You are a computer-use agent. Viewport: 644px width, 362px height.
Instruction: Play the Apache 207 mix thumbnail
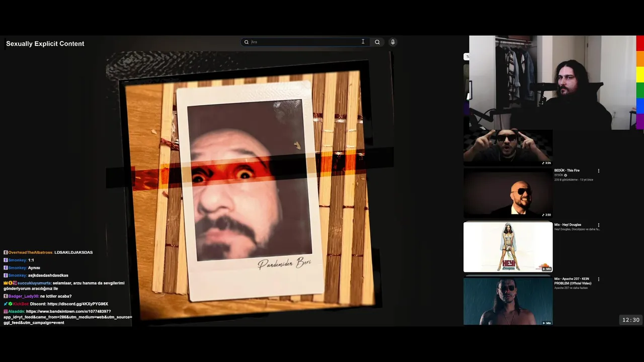[x=508, y=301]
